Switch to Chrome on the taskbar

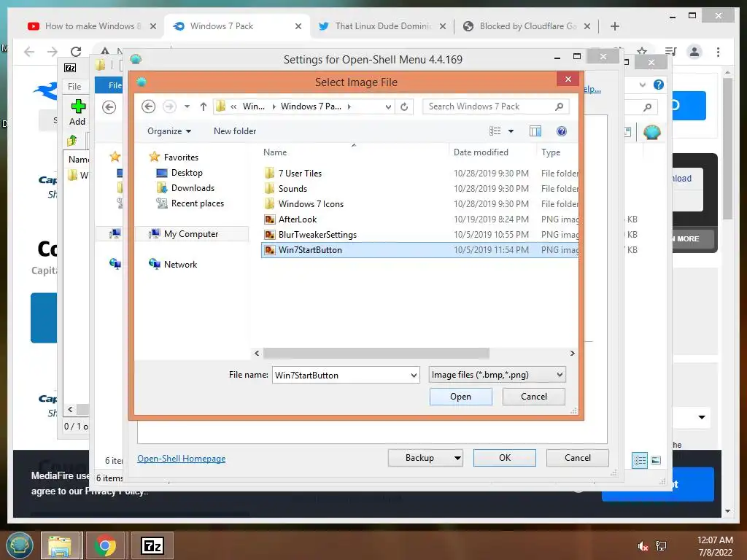[105, 545]
